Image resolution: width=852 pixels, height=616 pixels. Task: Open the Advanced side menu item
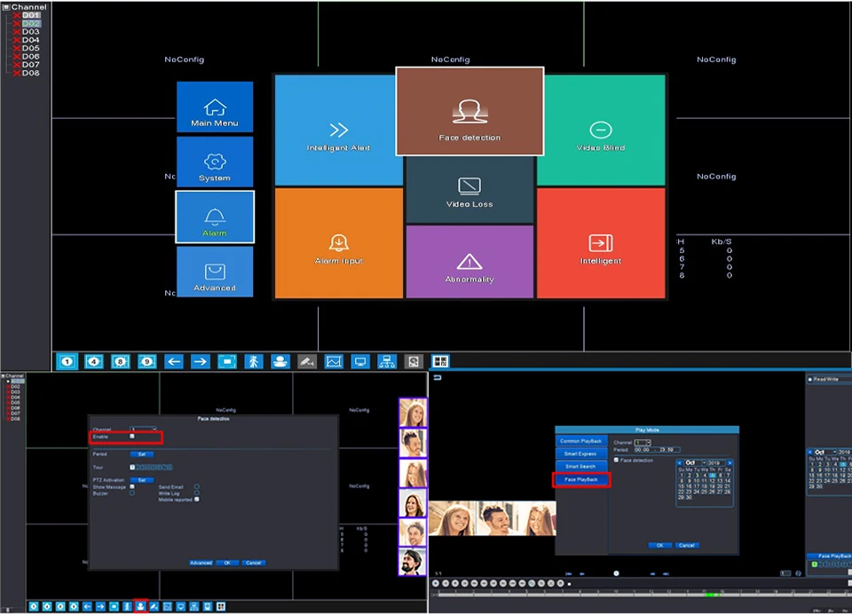coord(215,272)
